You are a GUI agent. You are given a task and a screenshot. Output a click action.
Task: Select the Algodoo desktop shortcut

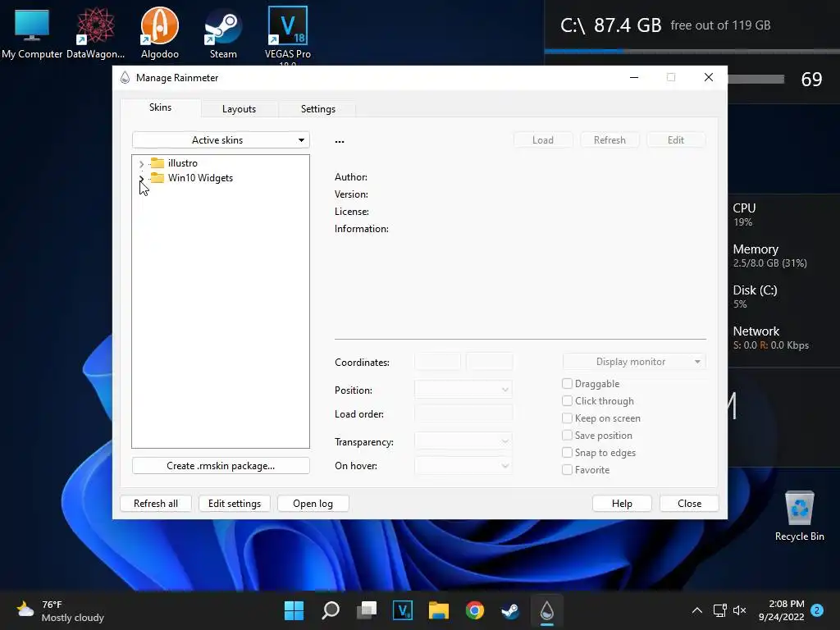click(160, 32)
